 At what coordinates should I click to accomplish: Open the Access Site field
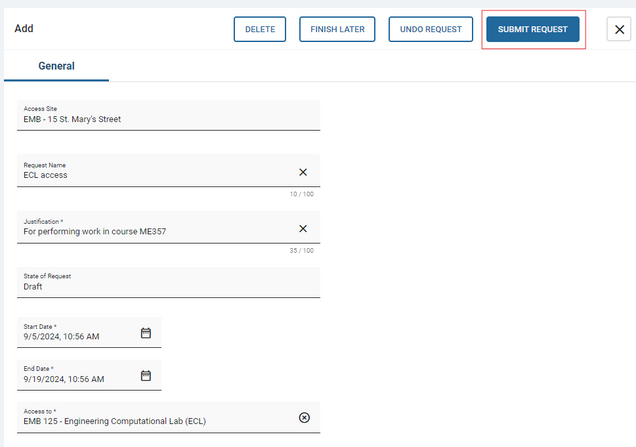click(x=170, y=115)
